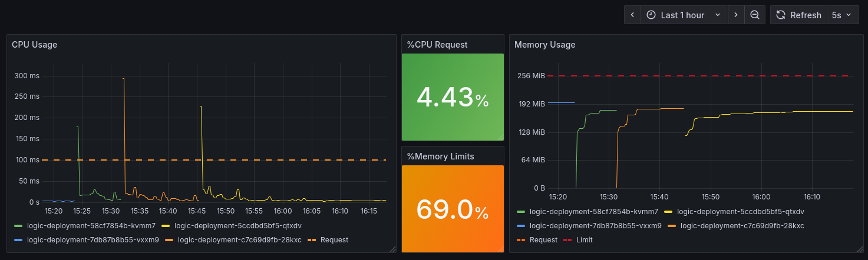This screenshot has height=260, width=868.
Task: Click the %Memory Limits panel title
Action: click(440, 156)
